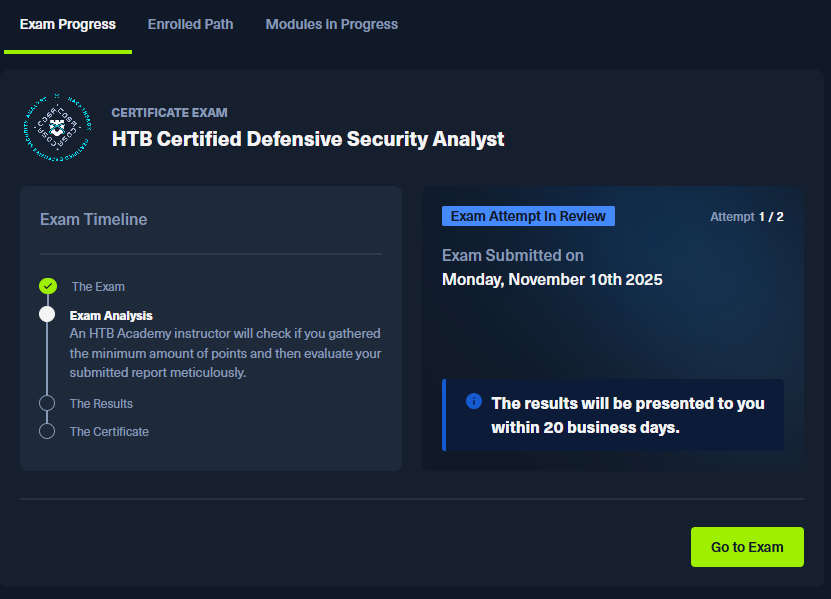The image size is (831, 599).
Task: Select the HTB Certified Defensive Security Analyst title
Action: 308,139
